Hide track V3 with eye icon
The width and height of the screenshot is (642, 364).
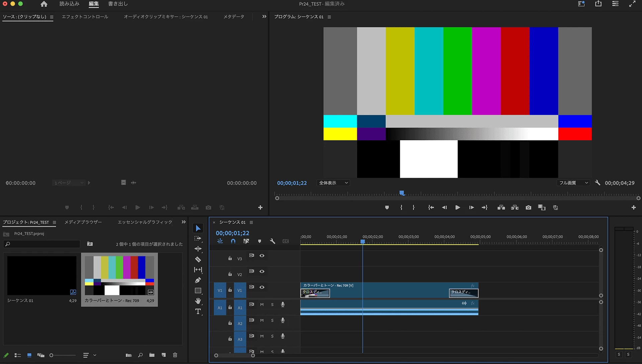(x=262, y=256)
